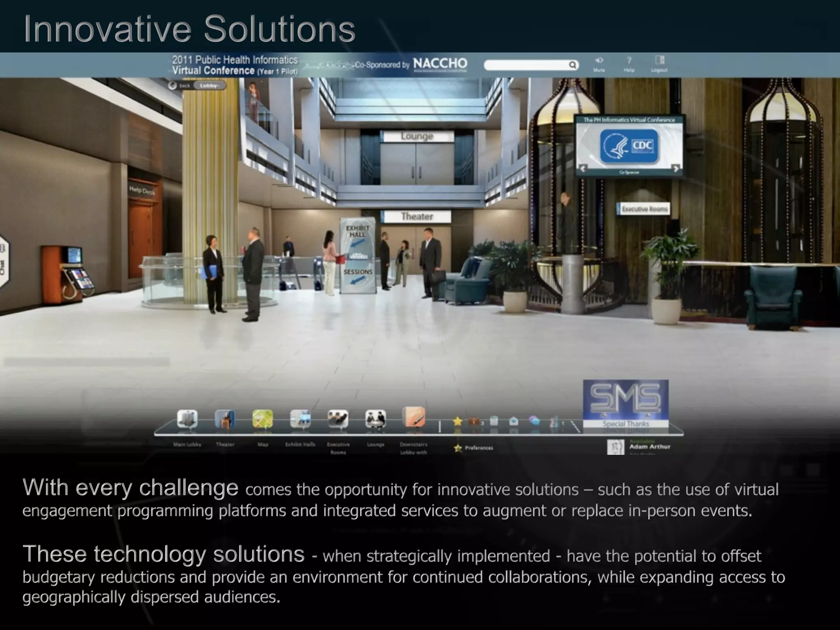The image size is (840, 630).
Task: Open the Main Lobby dock icon
Action: point(187,419)
